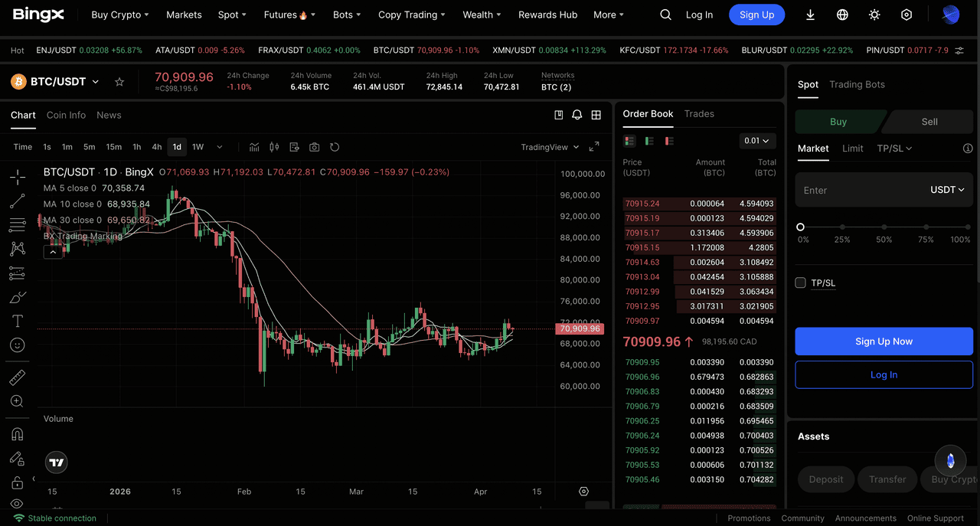Screen dimensions: 980x526
Task: Take a chart snapshot with camera icon
Action: click(x=314, y=147)
